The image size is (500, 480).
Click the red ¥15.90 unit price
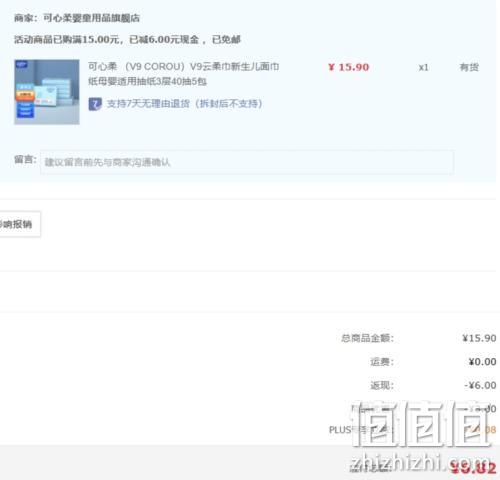click(349, 67)
